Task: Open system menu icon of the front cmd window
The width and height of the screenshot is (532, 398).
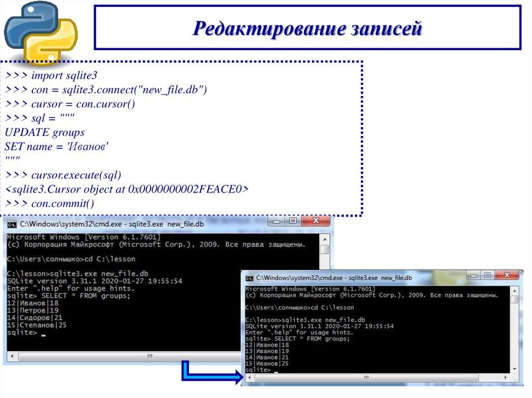Action: coord(249,278)
